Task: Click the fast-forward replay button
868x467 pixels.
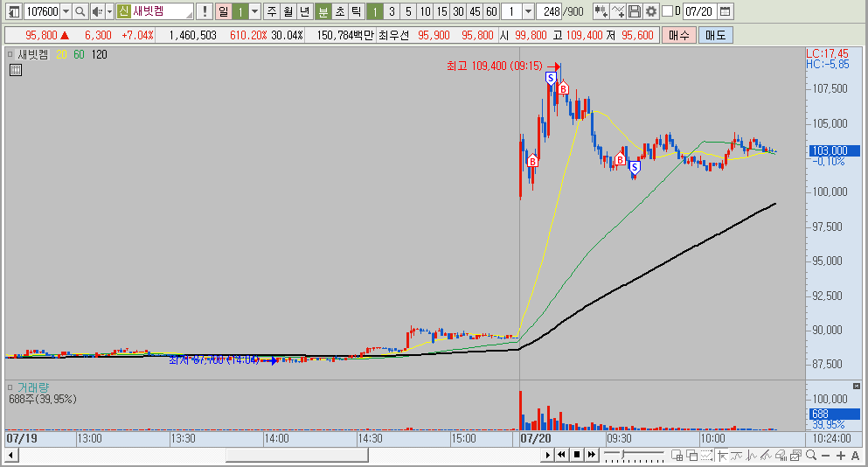Action: (591, 455)
